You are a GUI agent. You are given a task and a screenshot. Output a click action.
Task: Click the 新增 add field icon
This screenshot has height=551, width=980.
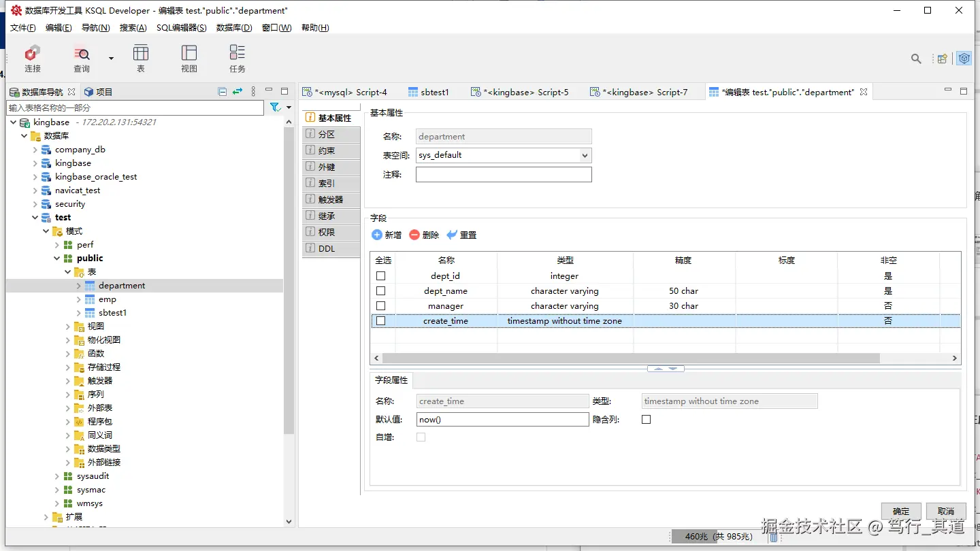pyautogui.click(x=377, y=235)
